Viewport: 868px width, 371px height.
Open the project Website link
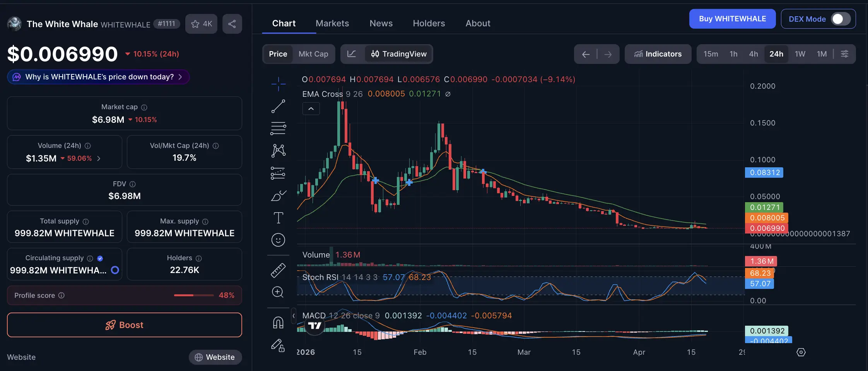[215, 357]
